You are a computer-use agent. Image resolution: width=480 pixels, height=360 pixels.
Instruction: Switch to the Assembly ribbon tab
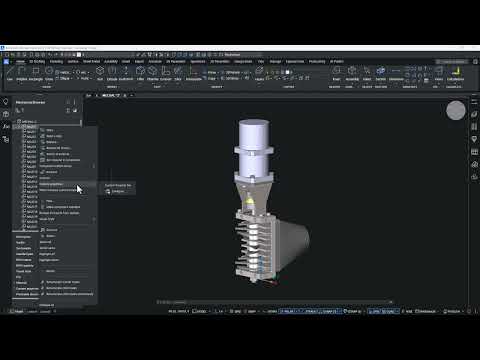pyautogui.click(x=111, y=62)
